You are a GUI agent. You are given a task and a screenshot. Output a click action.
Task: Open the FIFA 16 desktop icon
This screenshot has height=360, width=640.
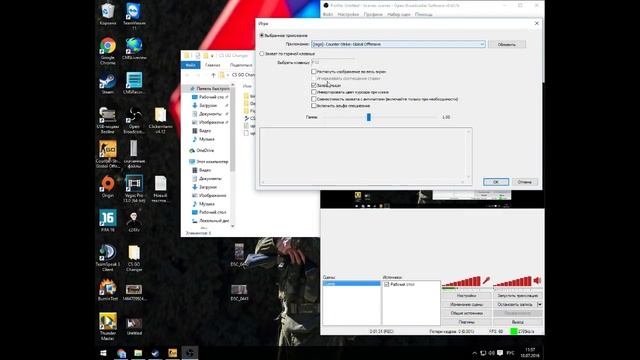tap(108, 220)
